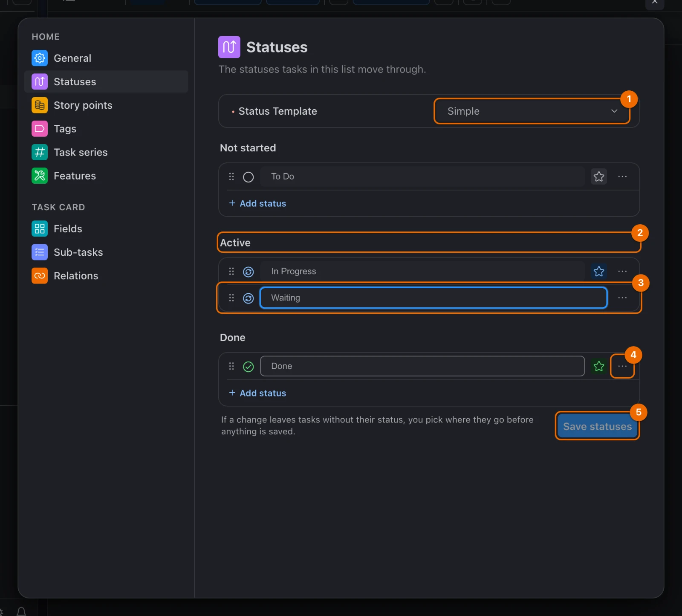Toggle the star on To Do status
The width and height of the screenshot is (682, 616).
(x=599, y=176)
